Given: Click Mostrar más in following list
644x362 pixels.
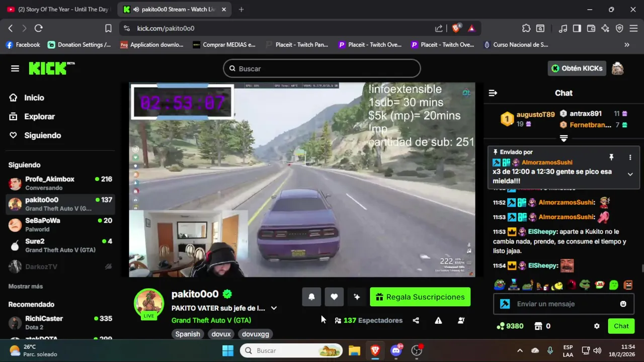Looking at the screenshot, I should point(26,286).
